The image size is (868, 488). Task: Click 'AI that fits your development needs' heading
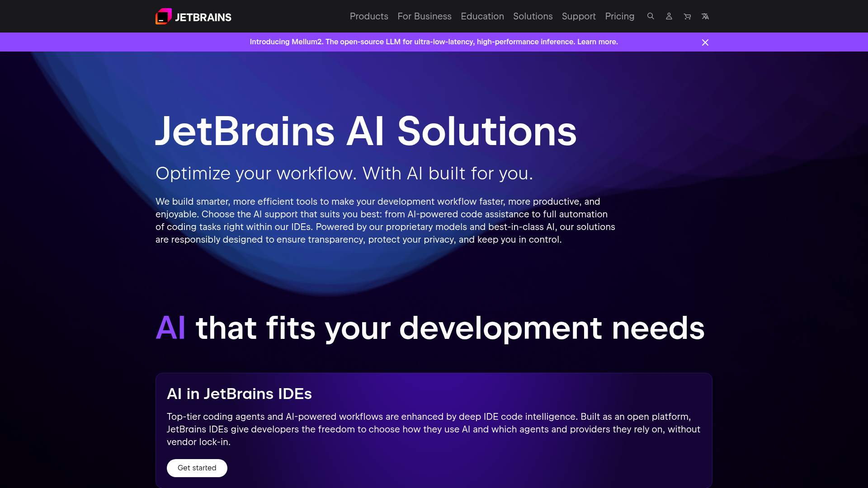coord(430,328)
